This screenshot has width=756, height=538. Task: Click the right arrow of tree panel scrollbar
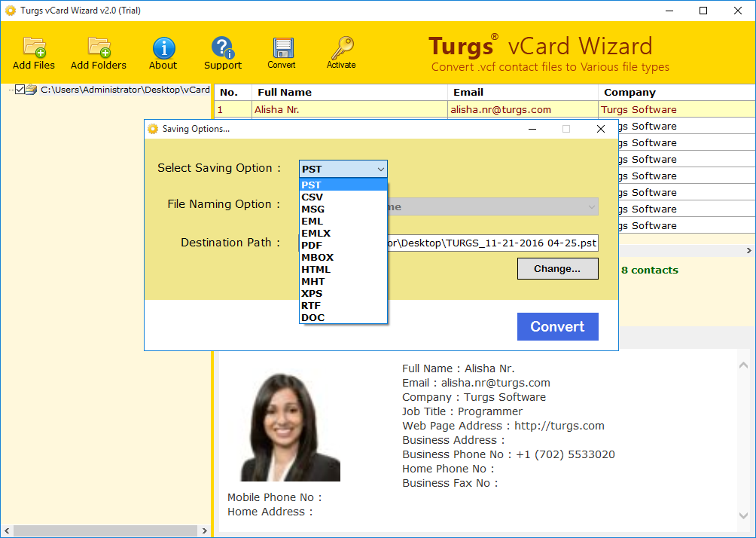[204, 530]
